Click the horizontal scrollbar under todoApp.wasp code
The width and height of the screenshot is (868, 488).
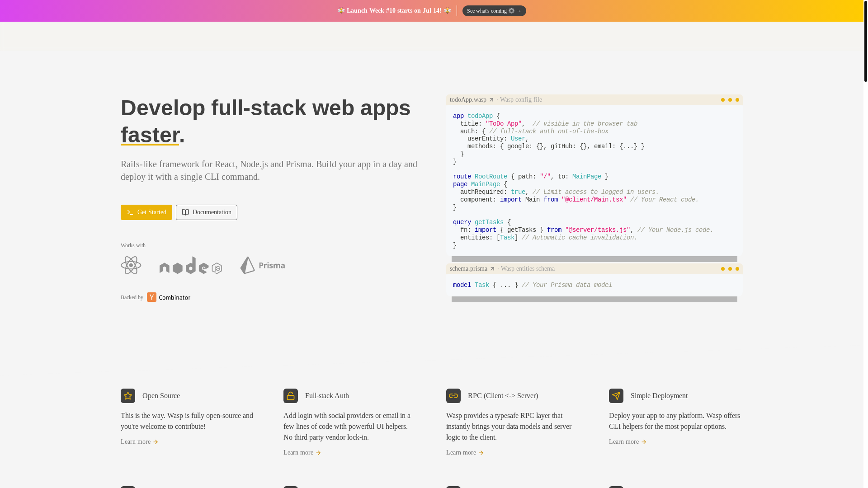pyautogui.click(x=594, y=259)
